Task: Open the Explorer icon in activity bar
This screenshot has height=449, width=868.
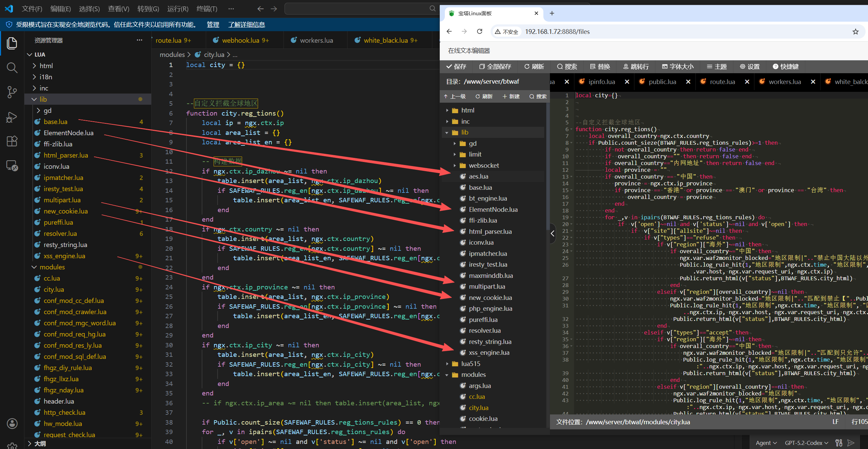Action: 12,43
